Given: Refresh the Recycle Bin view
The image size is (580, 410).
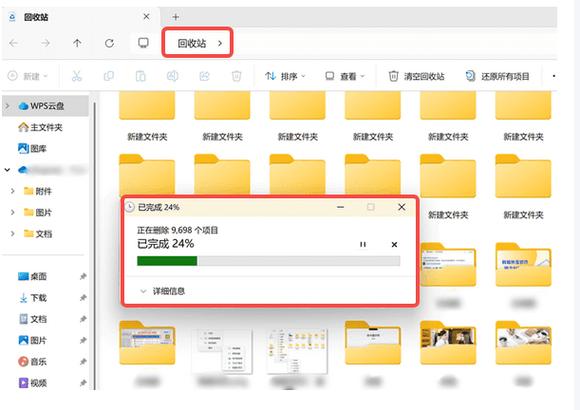Looking at the screenshot, I should [x=109, y=43].
